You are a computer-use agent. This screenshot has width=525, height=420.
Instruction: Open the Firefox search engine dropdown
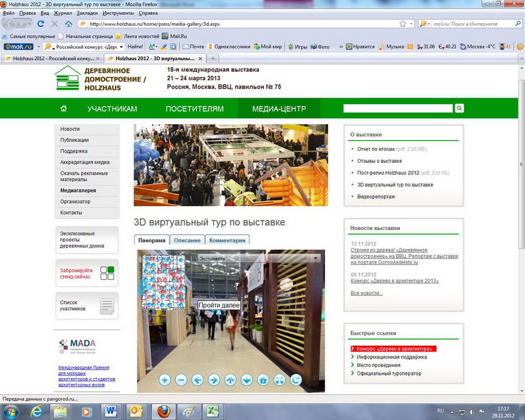point(425,24)
